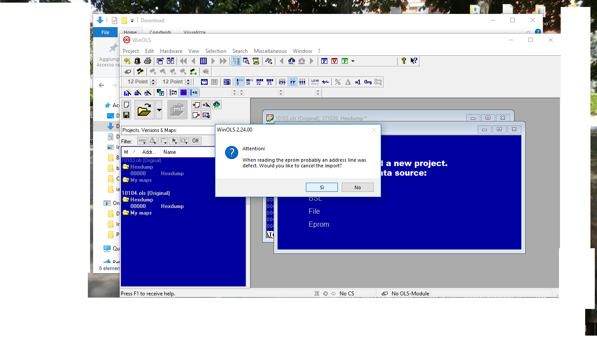Select the 10104.ols (Original) project entry

click(146, 193)
